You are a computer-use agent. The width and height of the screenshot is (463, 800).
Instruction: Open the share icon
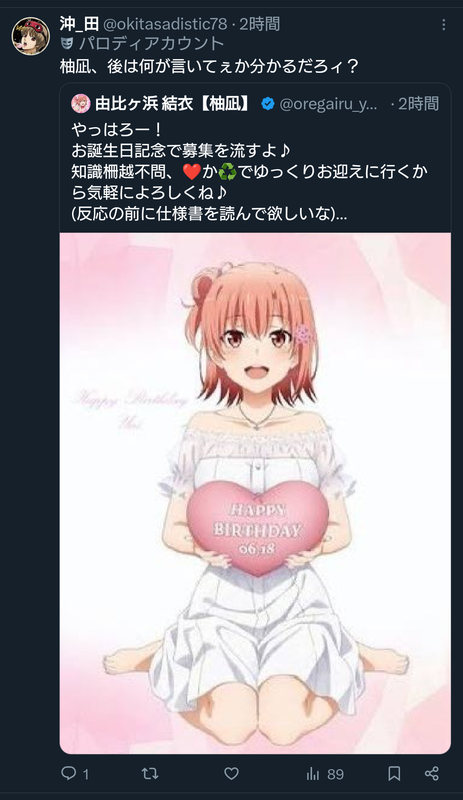[432, 773]
